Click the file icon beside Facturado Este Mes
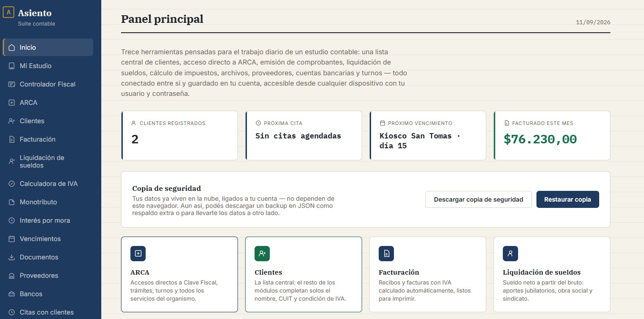 (506, 123)
